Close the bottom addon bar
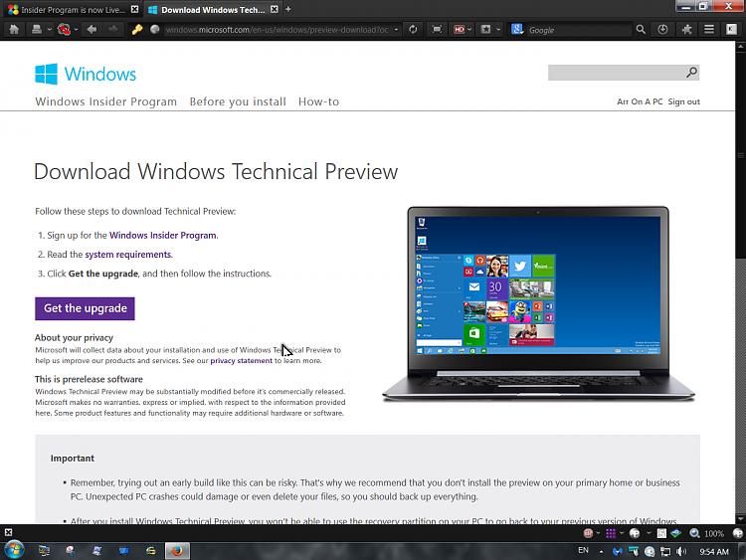 click(x=8, y=532)
